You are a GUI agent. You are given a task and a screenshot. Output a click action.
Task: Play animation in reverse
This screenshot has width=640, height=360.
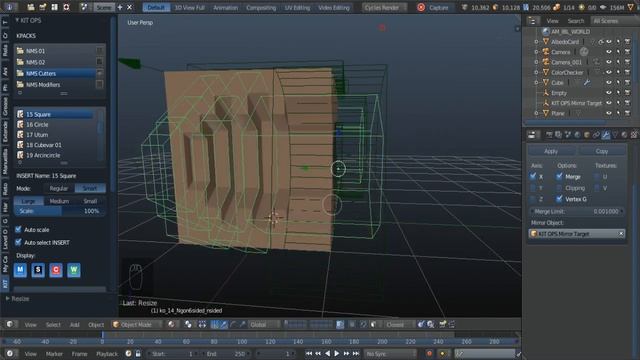327,353
